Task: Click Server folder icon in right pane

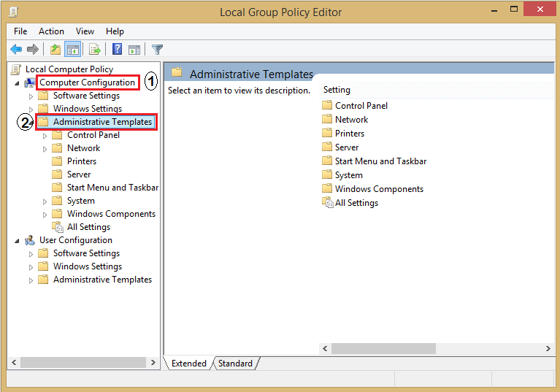Action: [x=327, y=147]
